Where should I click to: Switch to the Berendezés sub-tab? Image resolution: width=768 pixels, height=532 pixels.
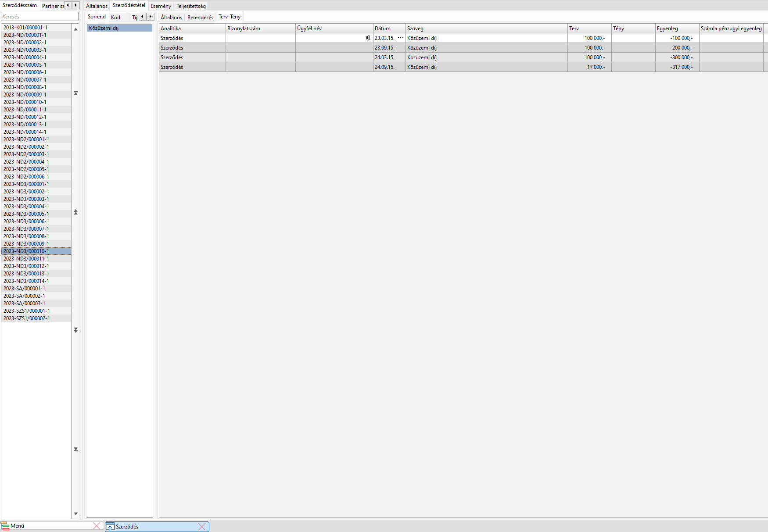click(x=200, y=17)
